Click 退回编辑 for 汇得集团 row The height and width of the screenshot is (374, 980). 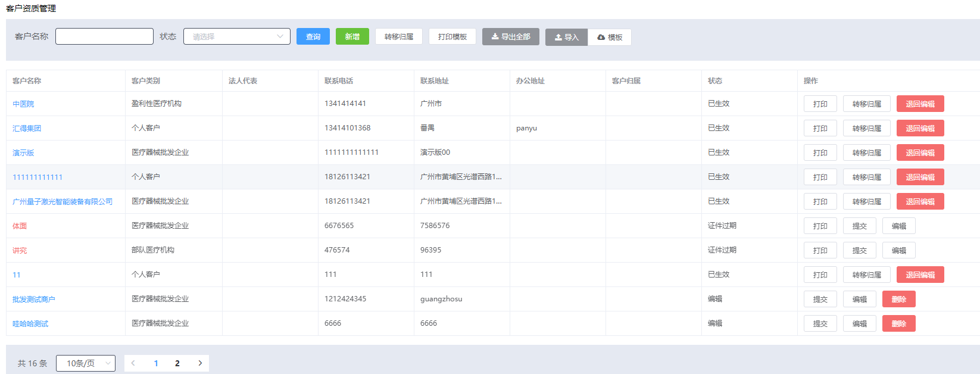click(x=920, y=129)
